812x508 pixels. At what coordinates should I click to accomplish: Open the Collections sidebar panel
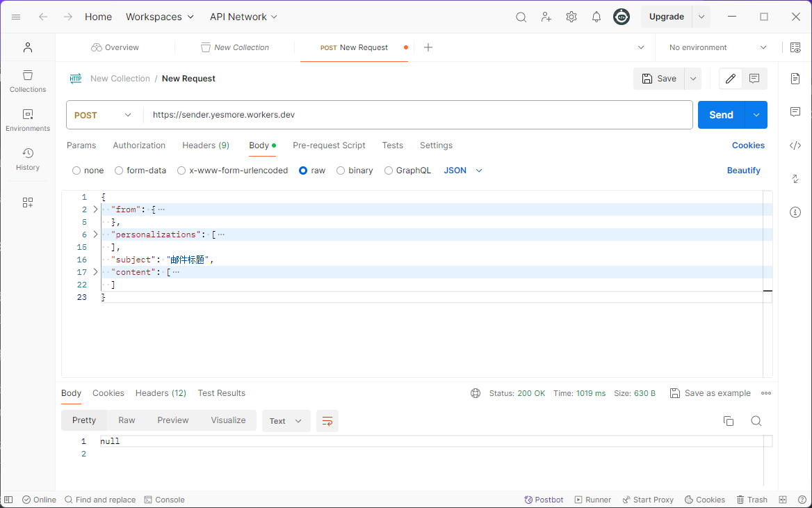pyautogui.click(x=28, y=81)
